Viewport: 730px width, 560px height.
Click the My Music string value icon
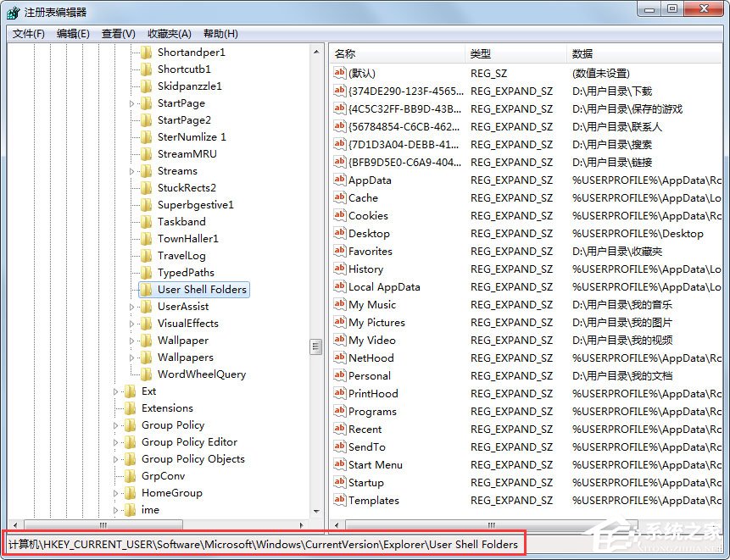(x=340, y=304)
